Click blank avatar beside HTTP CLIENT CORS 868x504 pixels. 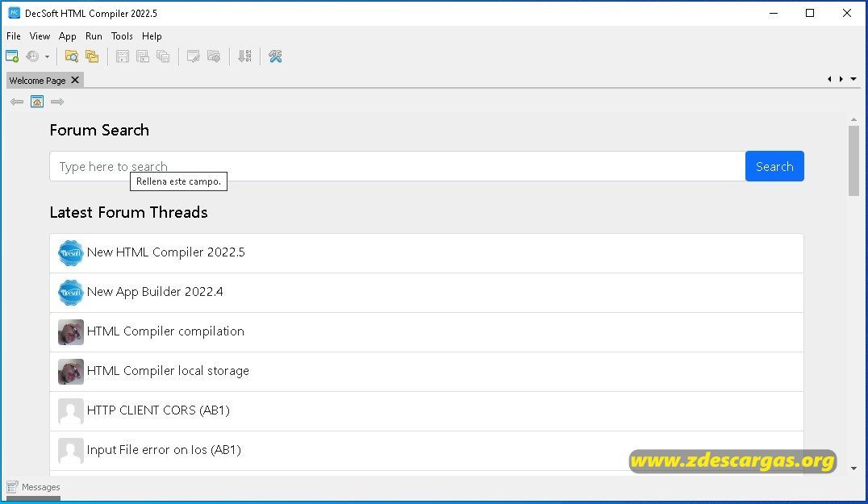click(71, 411)
